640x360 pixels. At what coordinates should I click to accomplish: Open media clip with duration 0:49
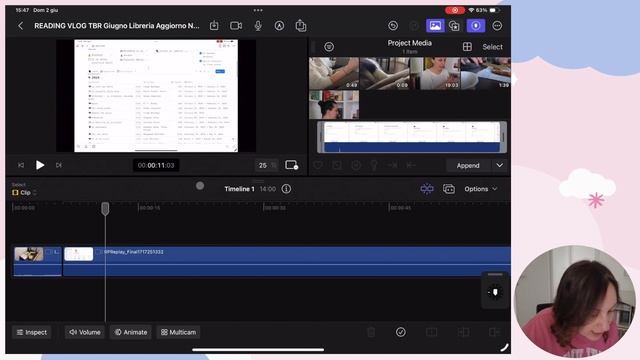tap(334, 73)
